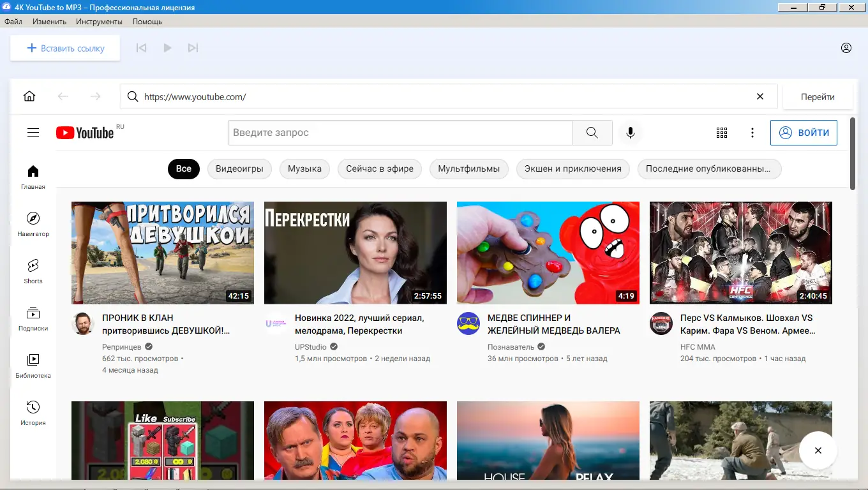
Task: Open the Инструменты menu
Action: (100, 21)
